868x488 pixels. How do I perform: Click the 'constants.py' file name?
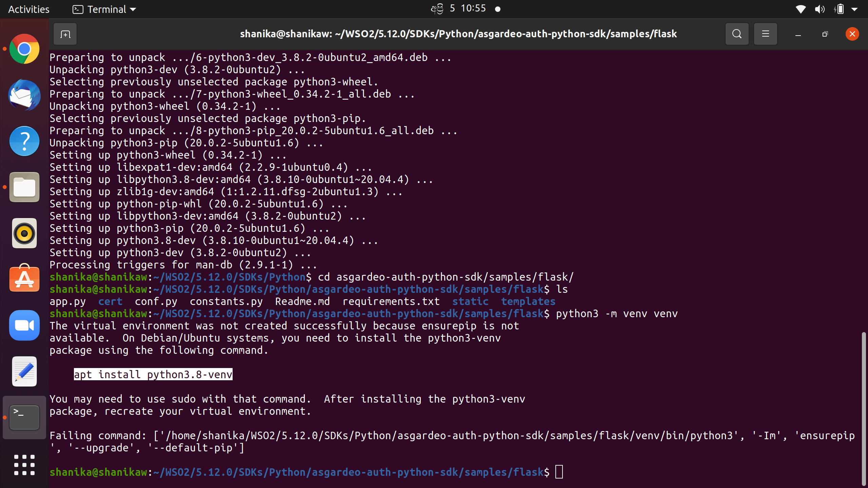point(226,301)
